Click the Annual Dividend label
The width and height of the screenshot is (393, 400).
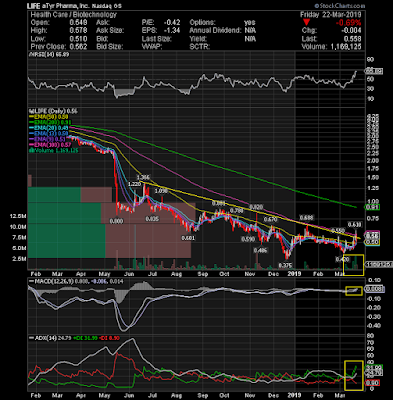coord(215,30)
